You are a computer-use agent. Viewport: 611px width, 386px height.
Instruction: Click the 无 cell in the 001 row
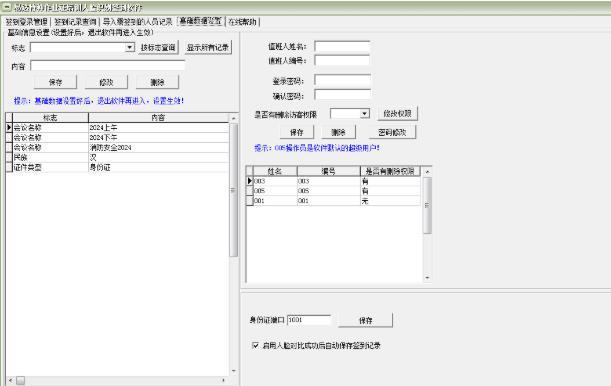390,201
